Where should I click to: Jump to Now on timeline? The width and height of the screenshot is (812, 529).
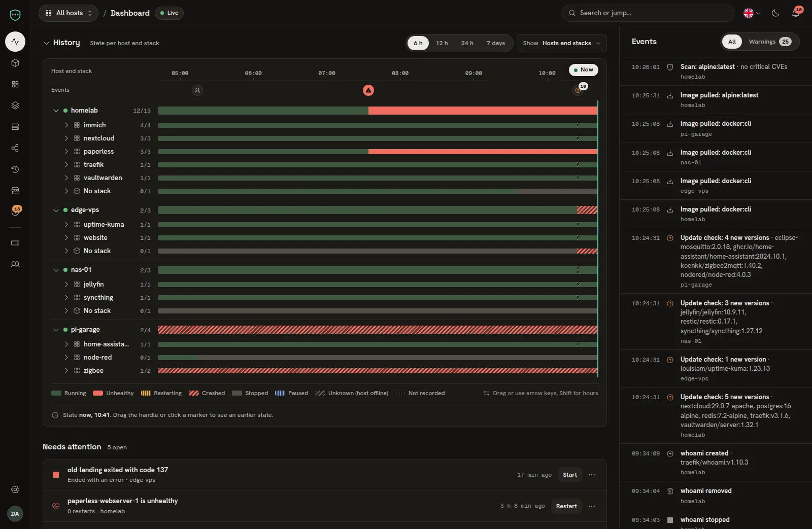584,70
